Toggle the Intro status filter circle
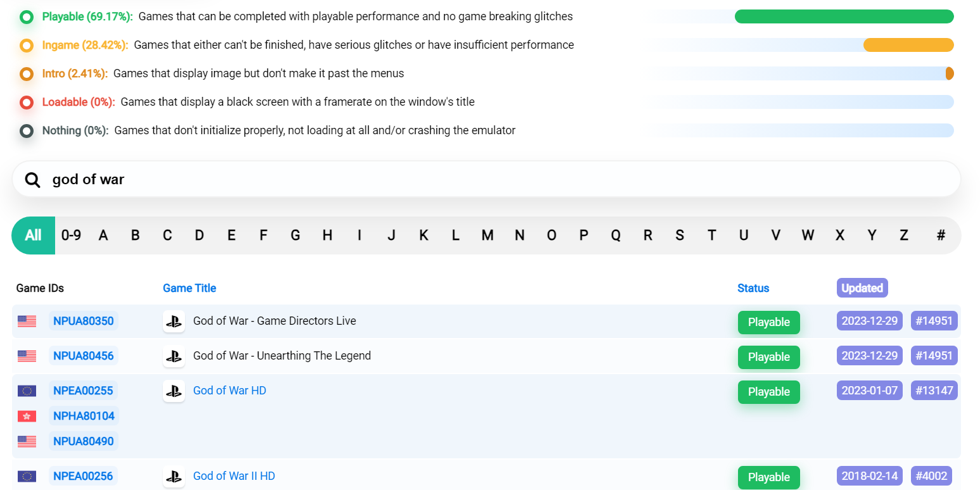This screenshot has width=980, height=490. [27, 73]
